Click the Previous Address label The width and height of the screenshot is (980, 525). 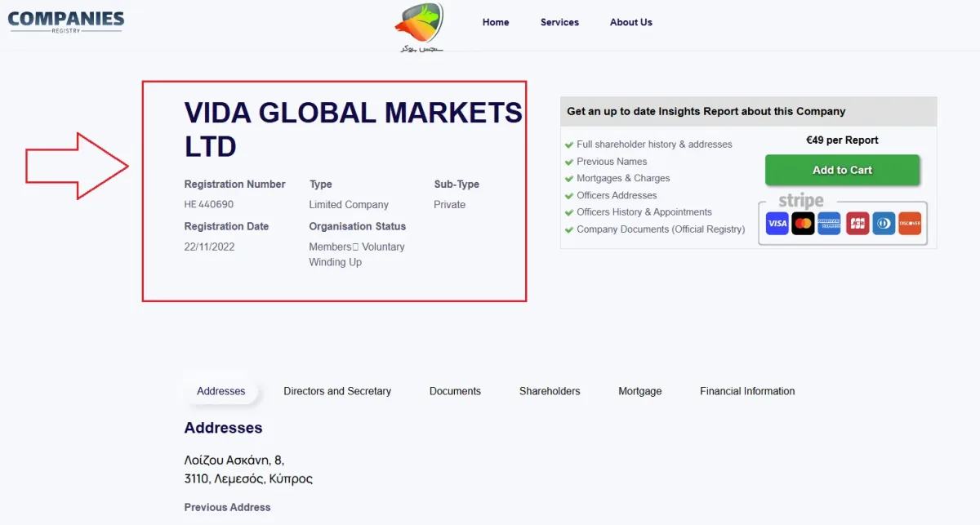(227, 507)
